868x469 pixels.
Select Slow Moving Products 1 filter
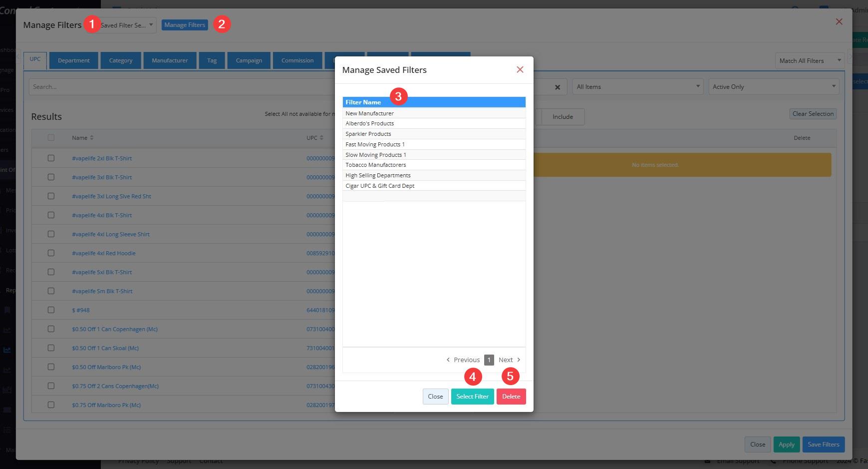434,155
